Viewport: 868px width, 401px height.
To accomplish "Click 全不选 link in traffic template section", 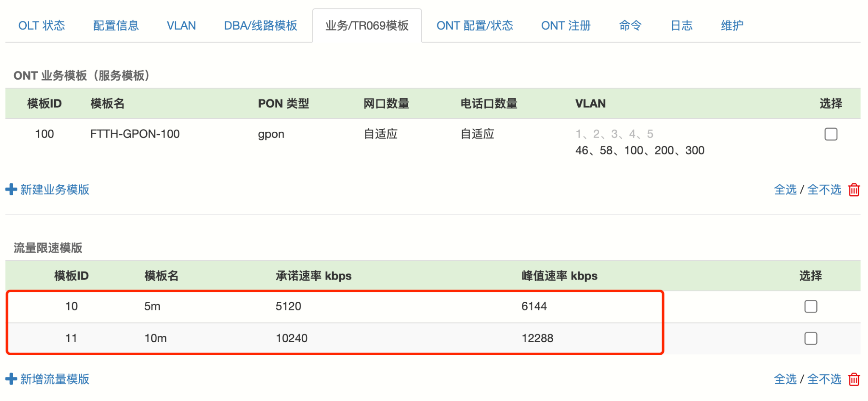I will point(824,379).
